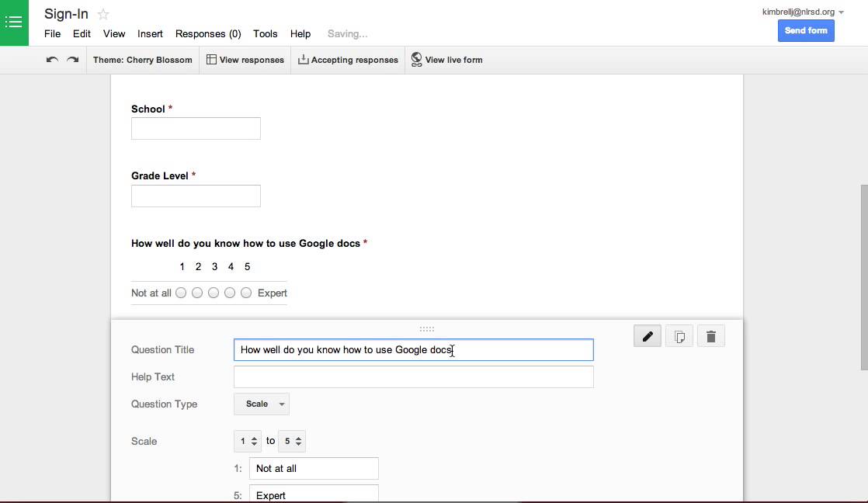868x503 pixels.
Task: Open the scale end value stepper
Action: coord(292,441)
